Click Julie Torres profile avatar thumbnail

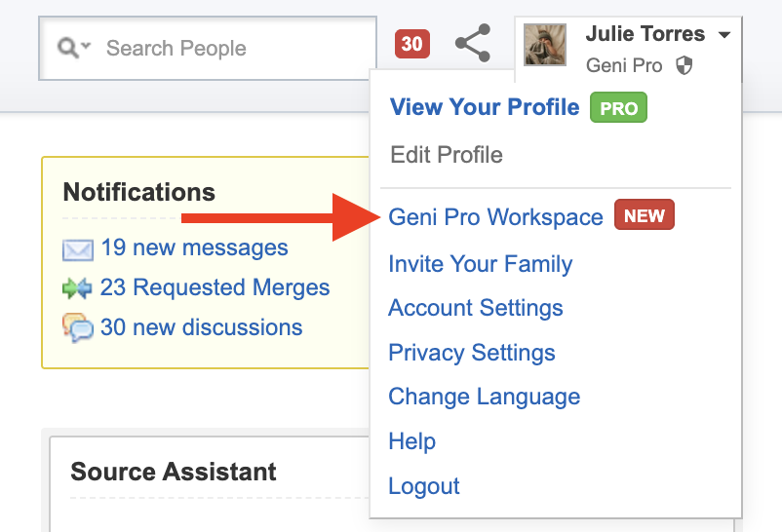(545, 45)
